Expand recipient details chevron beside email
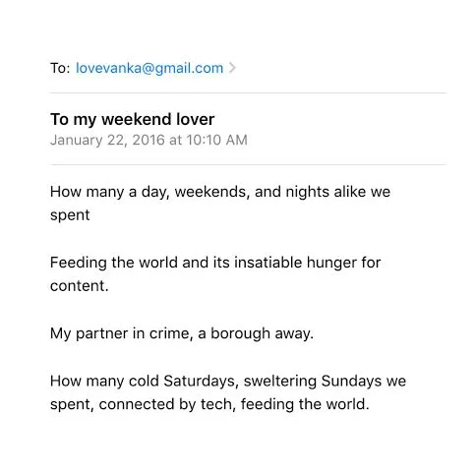 [x=232, y=68]
